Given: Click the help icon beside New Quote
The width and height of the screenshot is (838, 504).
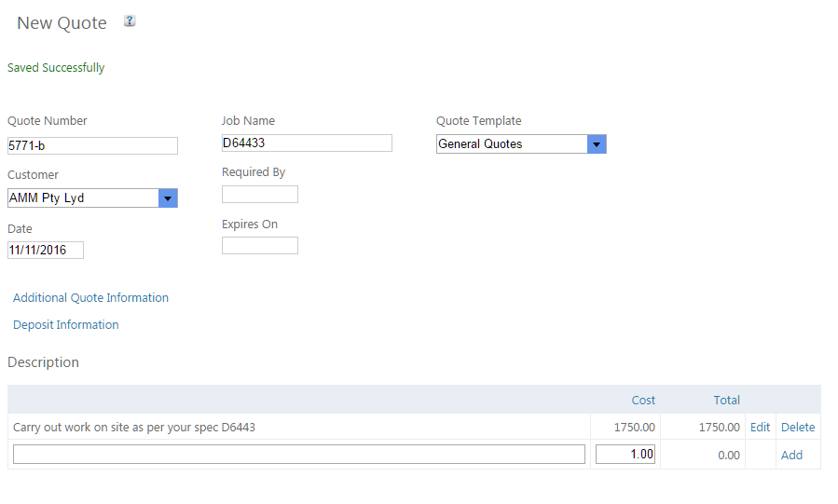Looking at the screenshot, I should [130, 21].
